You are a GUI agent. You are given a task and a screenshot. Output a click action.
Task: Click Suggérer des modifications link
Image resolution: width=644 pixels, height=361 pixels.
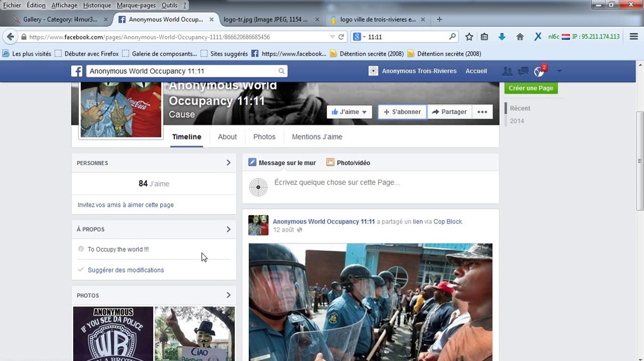click(126, 270)
